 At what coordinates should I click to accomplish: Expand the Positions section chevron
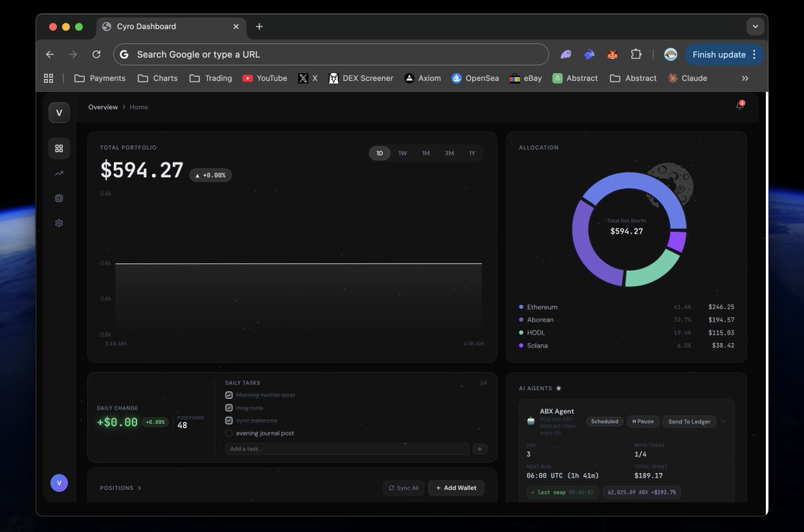tap(139, 488)
